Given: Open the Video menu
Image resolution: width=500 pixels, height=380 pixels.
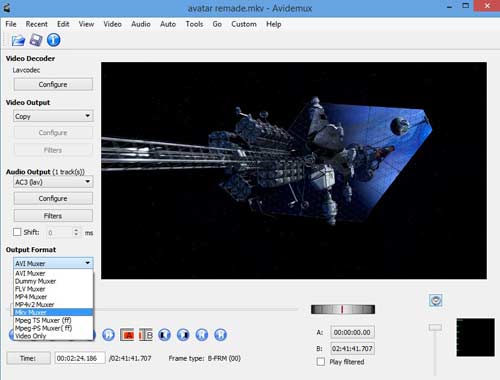Looking at the screenshot, I should (112, 24).
